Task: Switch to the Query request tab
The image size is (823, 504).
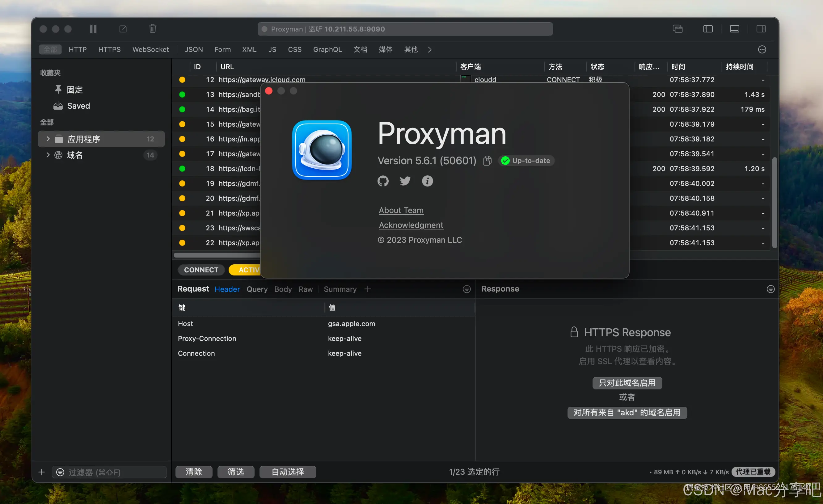Action: (x=257, y=289)
